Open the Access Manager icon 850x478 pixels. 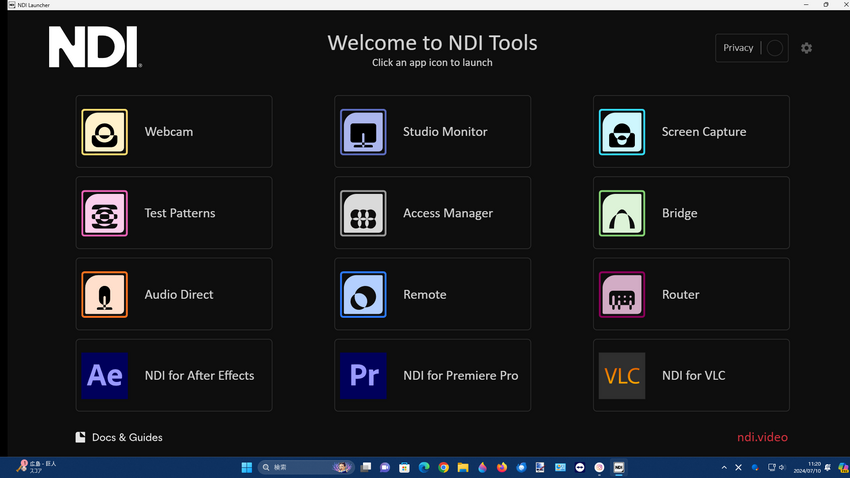(363, 213)
